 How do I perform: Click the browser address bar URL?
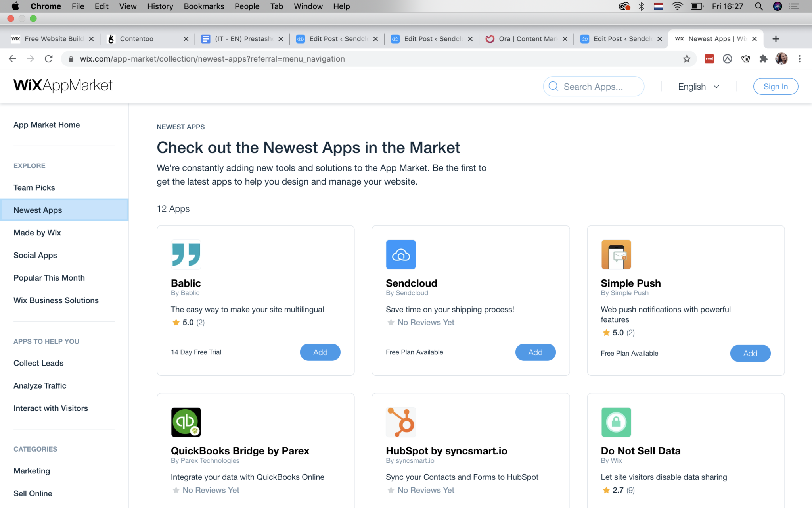[213, 59]
